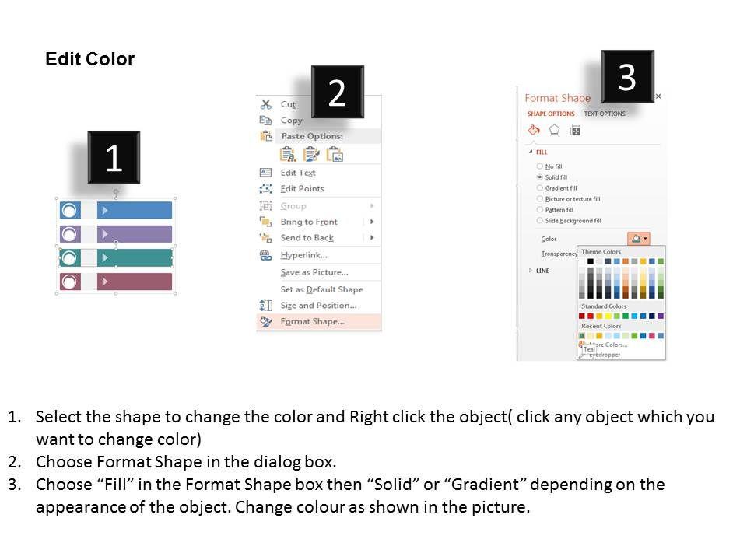Image resolution: width=747 pixels, height=560 pixels.
Task: Select the Pattern fill radio button
Action: click(x=540, y=210)
